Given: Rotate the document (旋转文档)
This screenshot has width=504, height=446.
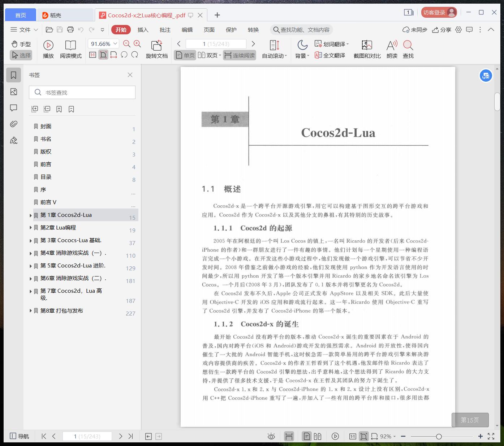Looking at the screenshot, I should point(156,50).
